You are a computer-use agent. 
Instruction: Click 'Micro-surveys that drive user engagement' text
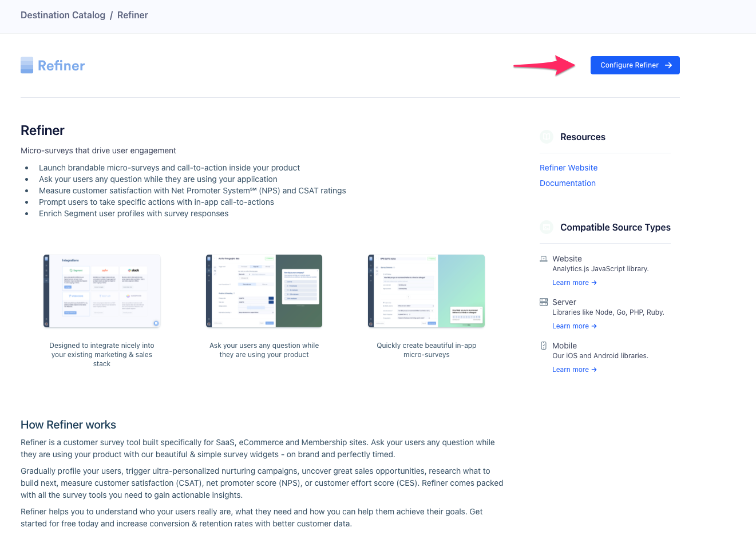(98, 150)
